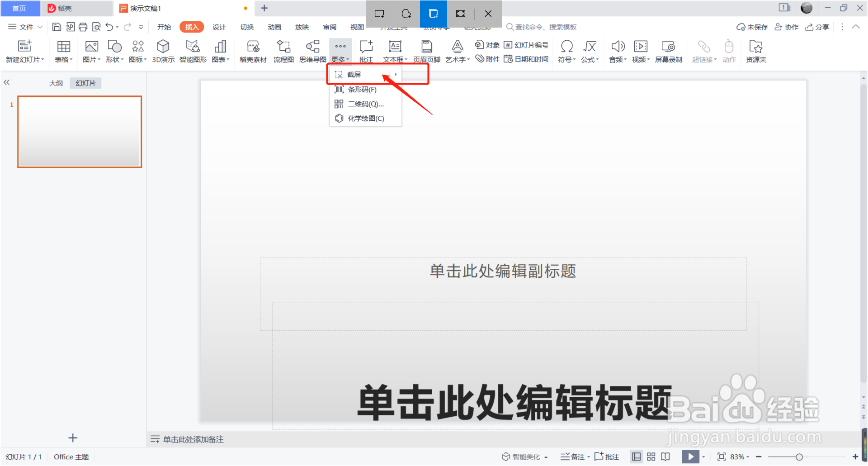Select fullscreen capture mode in capture bar
The image size is (868, 466).
461,14
